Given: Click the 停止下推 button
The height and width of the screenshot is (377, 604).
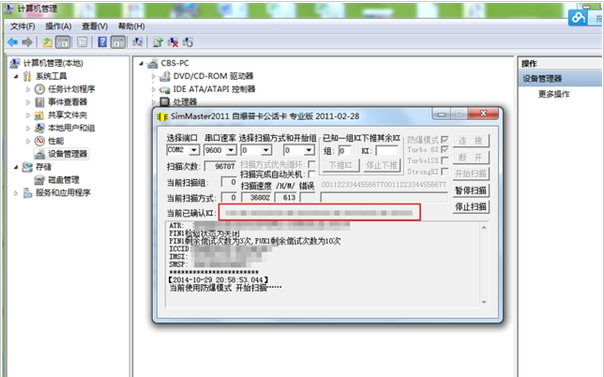Looking at the screenshot, I should coord(381,165).
